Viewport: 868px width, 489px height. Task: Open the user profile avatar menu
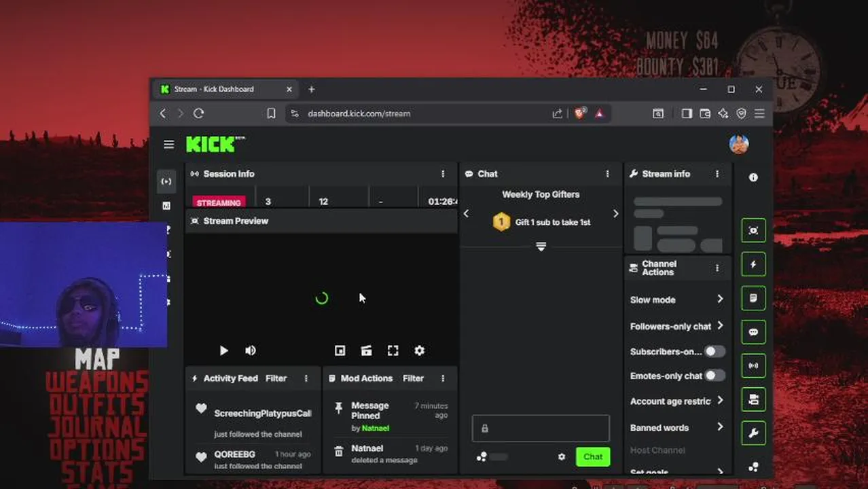pos(738,144)
